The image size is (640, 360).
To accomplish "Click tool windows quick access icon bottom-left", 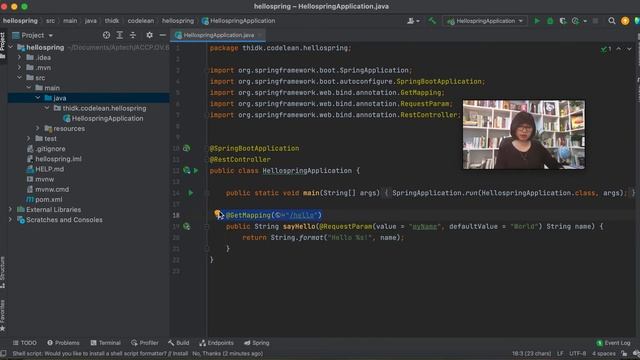I will point(3,353).
